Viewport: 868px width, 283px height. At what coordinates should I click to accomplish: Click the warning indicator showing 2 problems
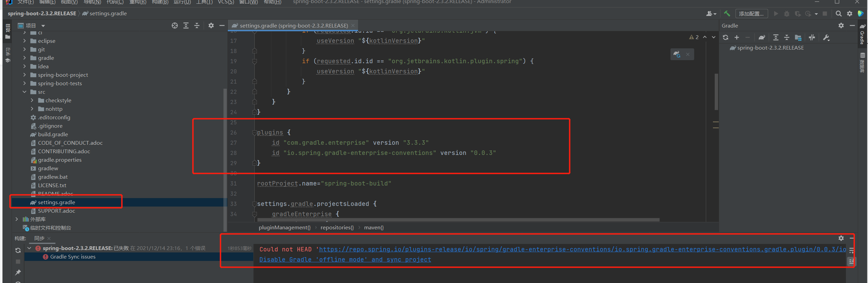coord(694,37)
